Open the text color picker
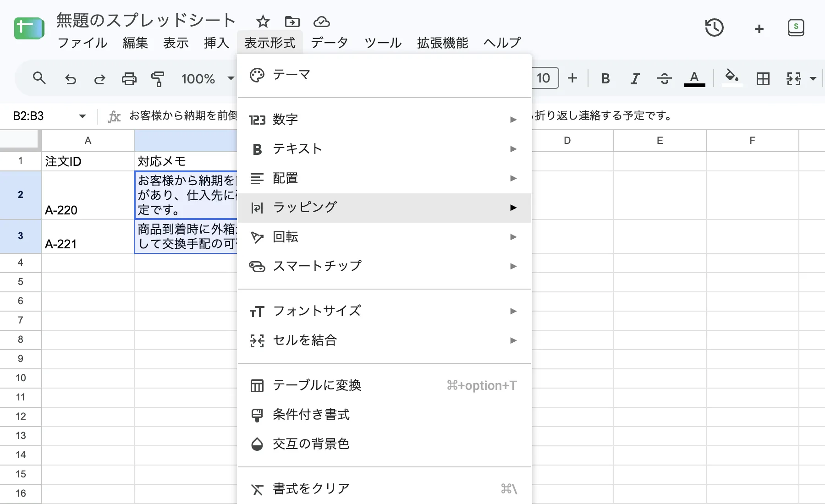The width and height of the screenshot is (825, 504). point(694,78)
